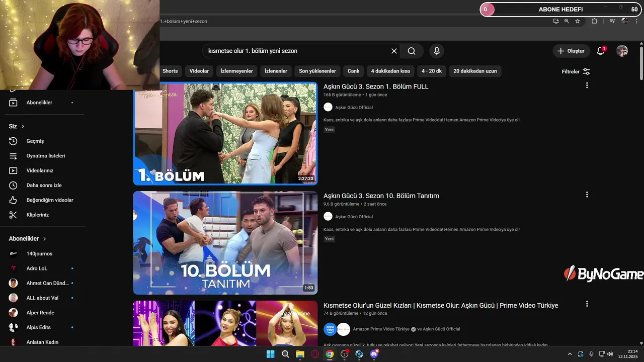Screen dimensions: 644x362
Task: Click the install app icon in address bar
Action: pyautogui.click(x=555, y=21)
